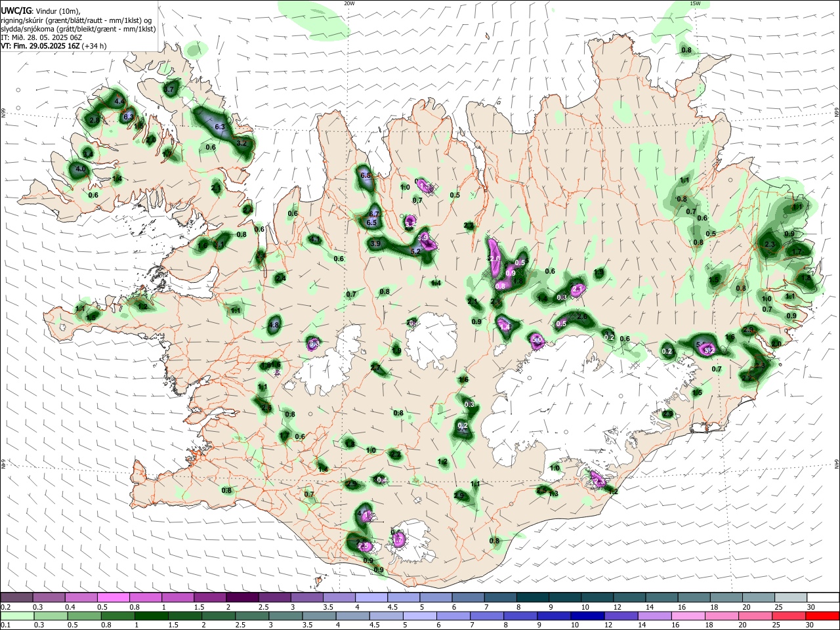Click the 'VT: Fim. 29.05.2025 16Z (+34 h)' line

53,46
